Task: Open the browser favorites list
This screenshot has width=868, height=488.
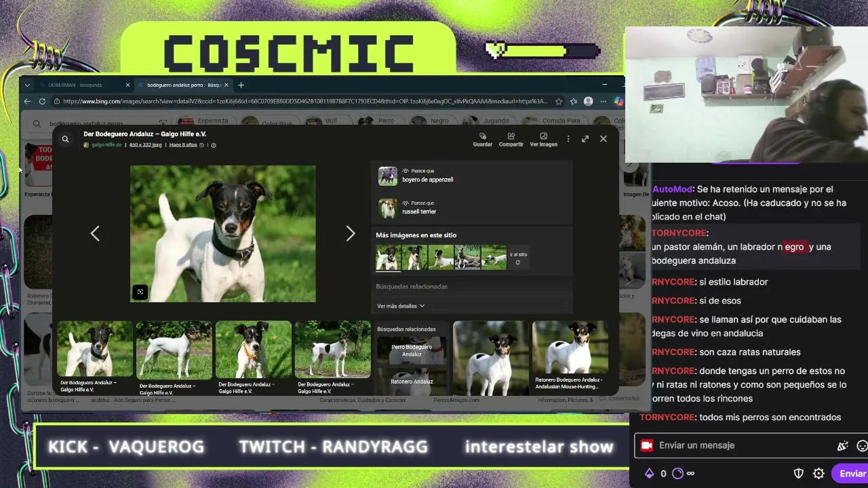Action: (x=574, y=102)
